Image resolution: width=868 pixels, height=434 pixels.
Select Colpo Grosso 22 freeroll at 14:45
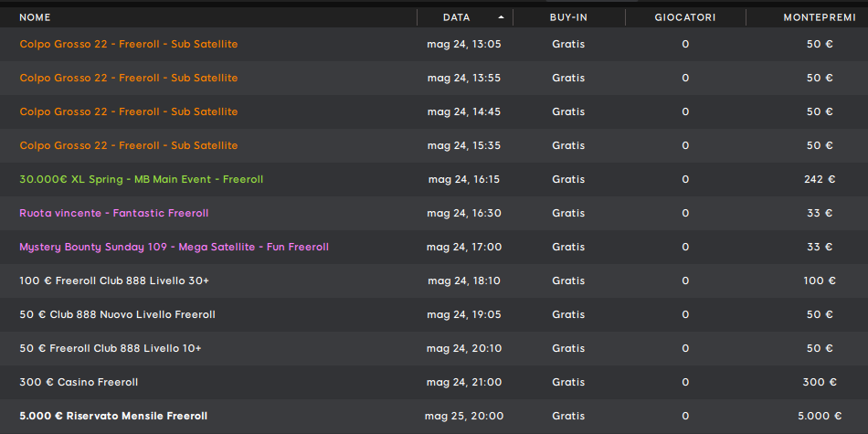coord(434,111)
